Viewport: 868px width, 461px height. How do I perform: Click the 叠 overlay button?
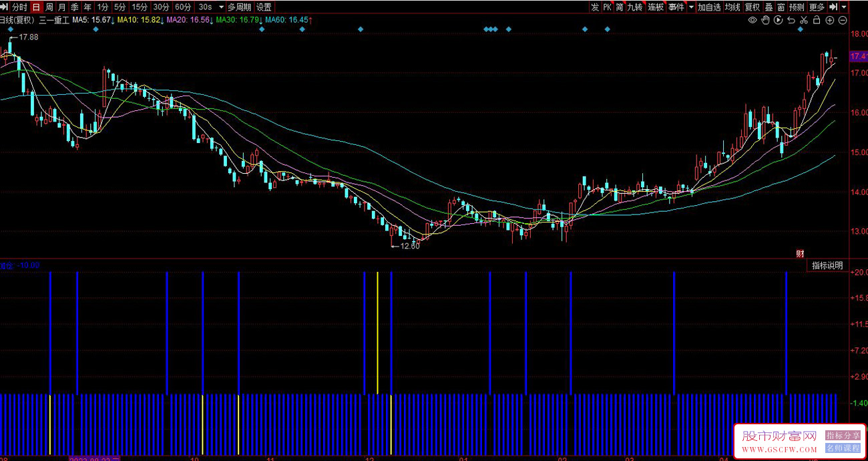coord(769,7)
